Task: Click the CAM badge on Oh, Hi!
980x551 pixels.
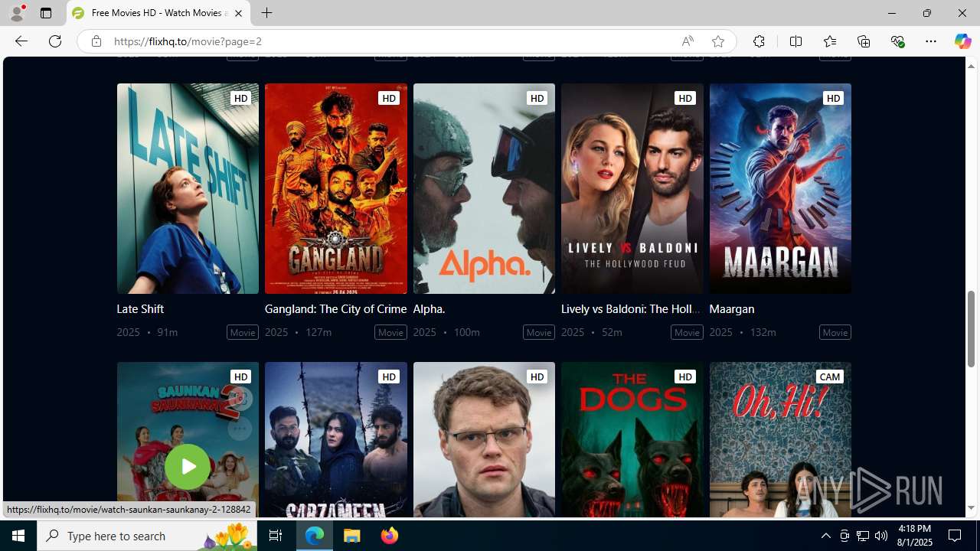Action: [x=830, y=377]
